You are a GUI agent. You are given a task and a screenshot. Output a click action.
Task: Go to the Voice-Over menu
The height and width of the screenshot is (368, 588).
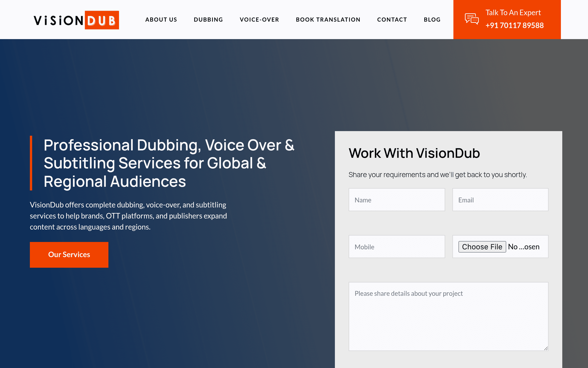(x=259, y=20)
